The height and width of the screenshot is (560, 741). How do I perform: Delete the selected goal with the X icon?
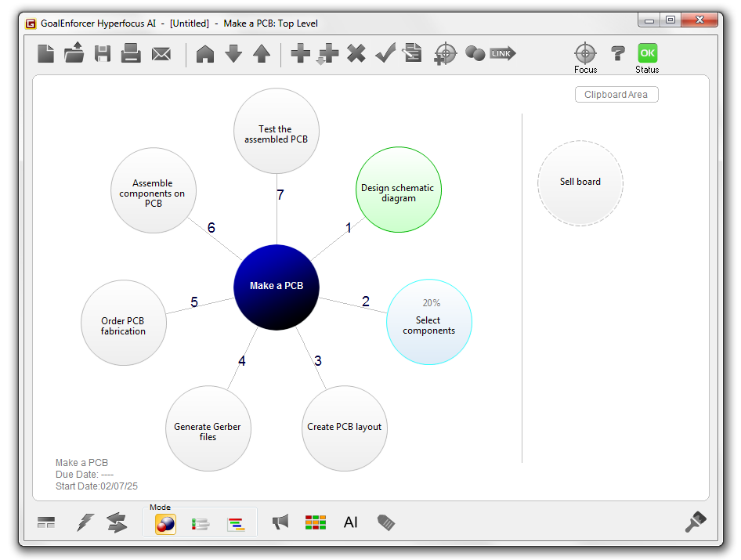[356, 53]
